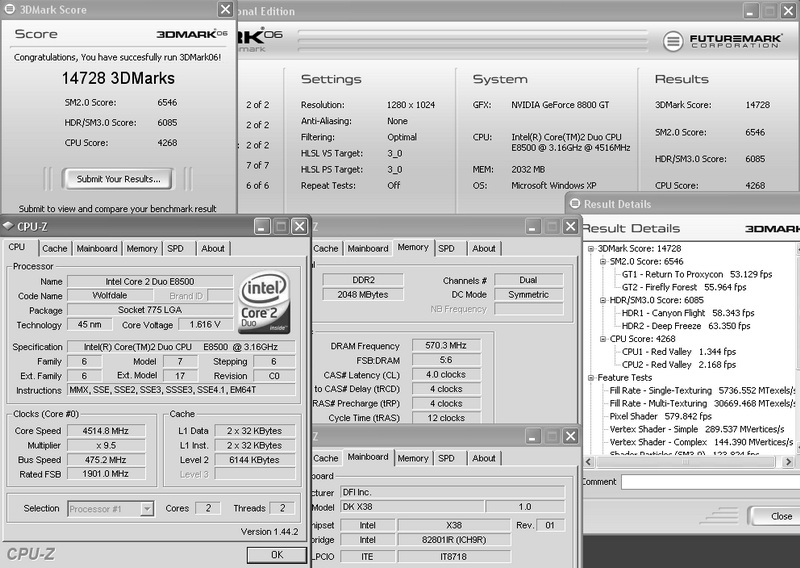The width and height of the screenshot is (800, 568).
Task: Click Multiplier value x 9.5
Action: coord(106,445)
